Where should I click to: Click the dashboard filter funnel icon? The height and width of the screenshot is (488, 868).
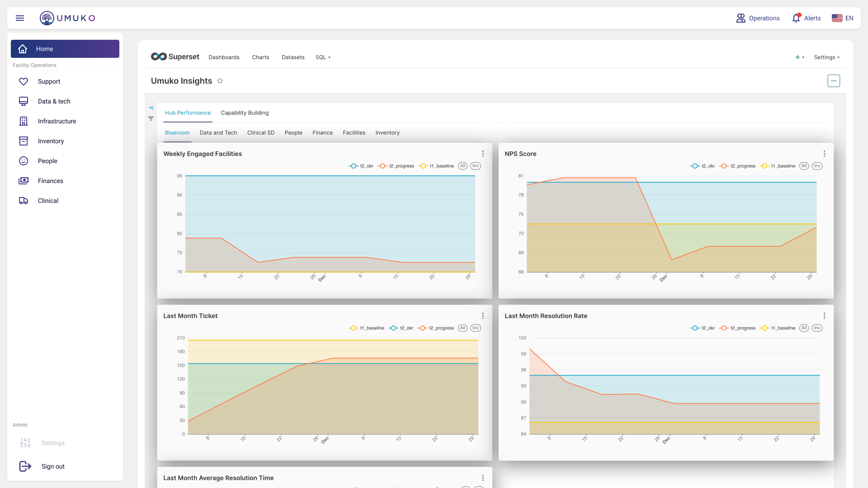point(151,119)
